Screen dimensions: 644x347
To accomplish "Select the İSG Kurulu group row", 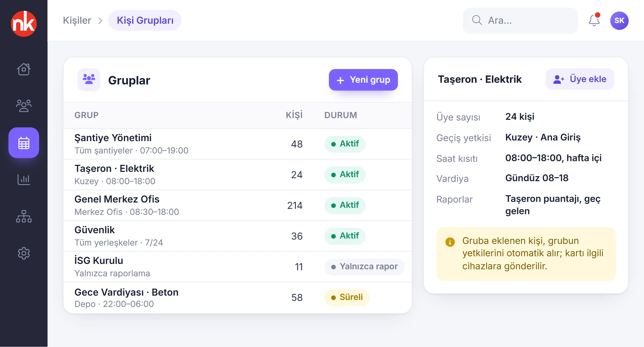I will (x=238, y=267).
